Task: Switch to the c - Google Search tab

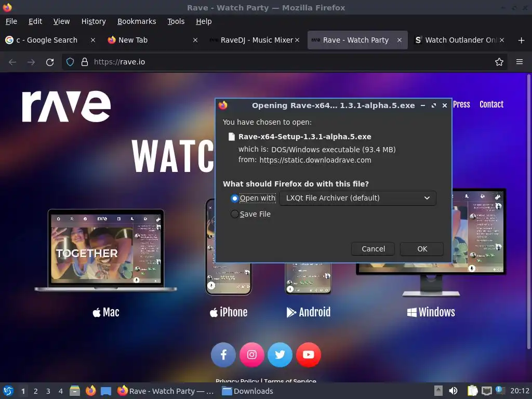Action: click(x=46, y=40)
